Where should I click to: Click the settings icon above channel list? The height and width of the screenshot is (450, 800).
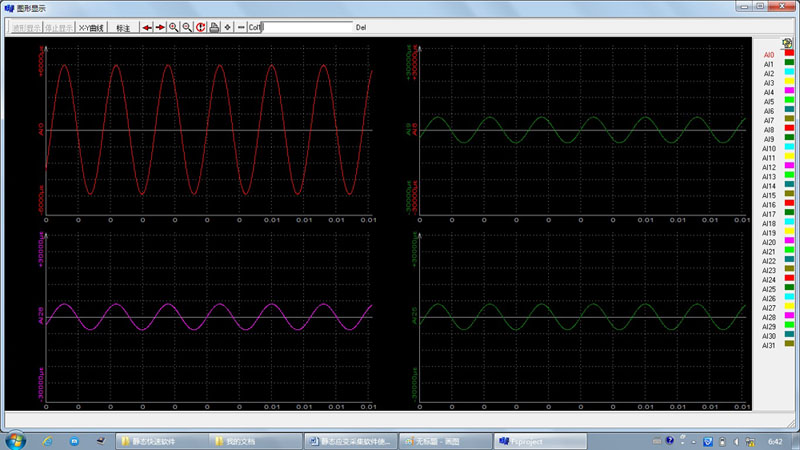(x=786, y=42)
